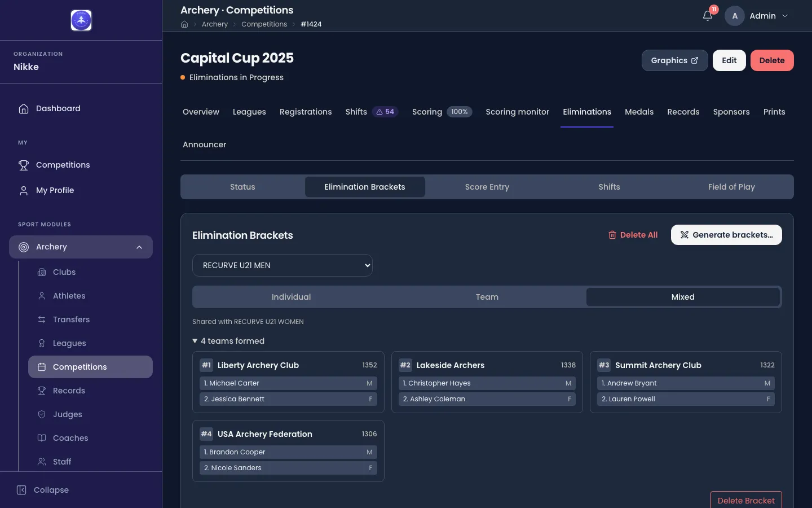Select athlete Brandon Cooper row
812x508 pixels.
[288, 452]
